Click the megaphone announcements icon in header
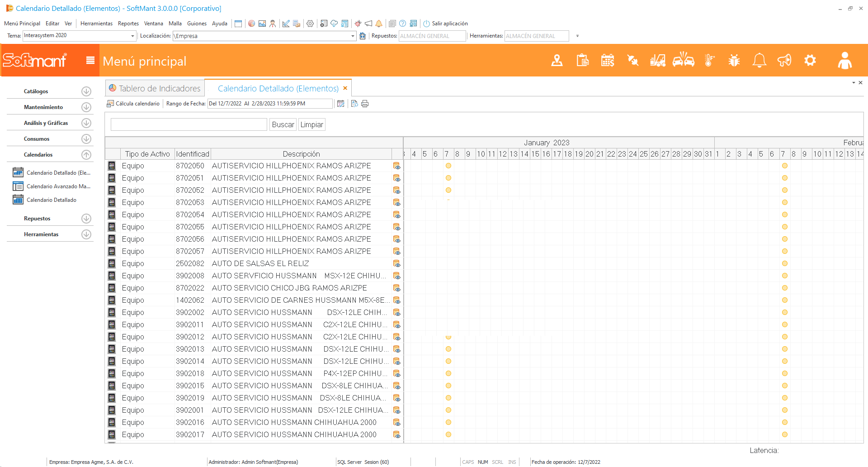The width and height of the screenshot is (868, 467). (784, 60)
